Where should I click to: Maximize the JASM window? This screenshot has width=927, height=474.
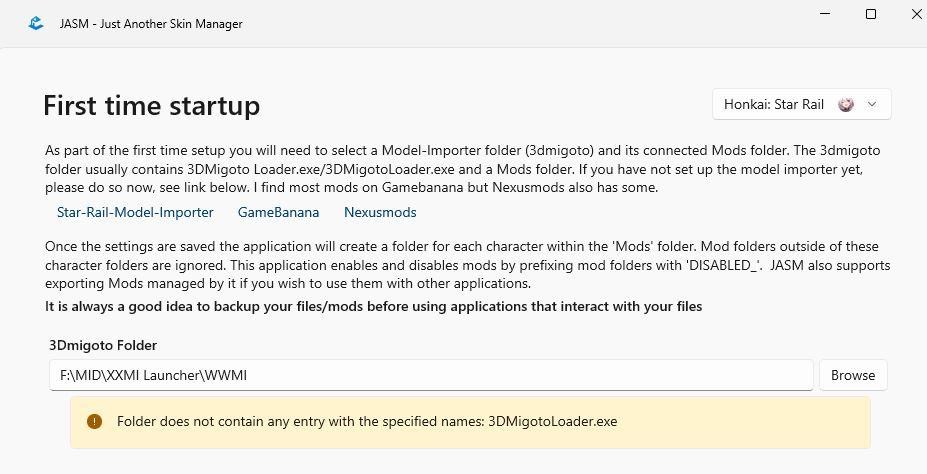tap(871, 14)
